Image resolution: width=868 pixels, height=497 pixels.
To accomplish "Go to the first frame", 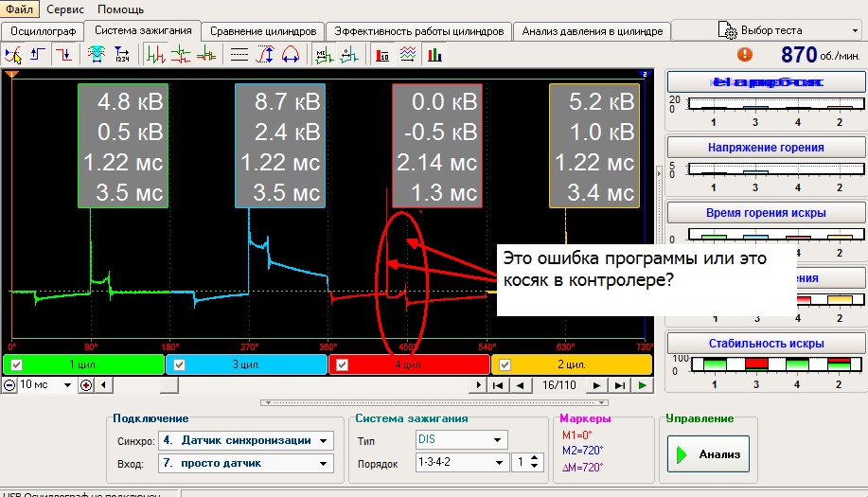I will (498, 385).
